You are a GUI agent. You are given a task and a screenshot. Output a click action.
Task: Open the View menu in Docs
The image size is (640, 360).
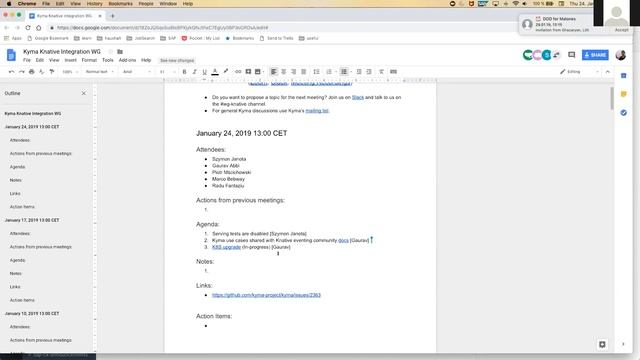[x=54, y=60]
